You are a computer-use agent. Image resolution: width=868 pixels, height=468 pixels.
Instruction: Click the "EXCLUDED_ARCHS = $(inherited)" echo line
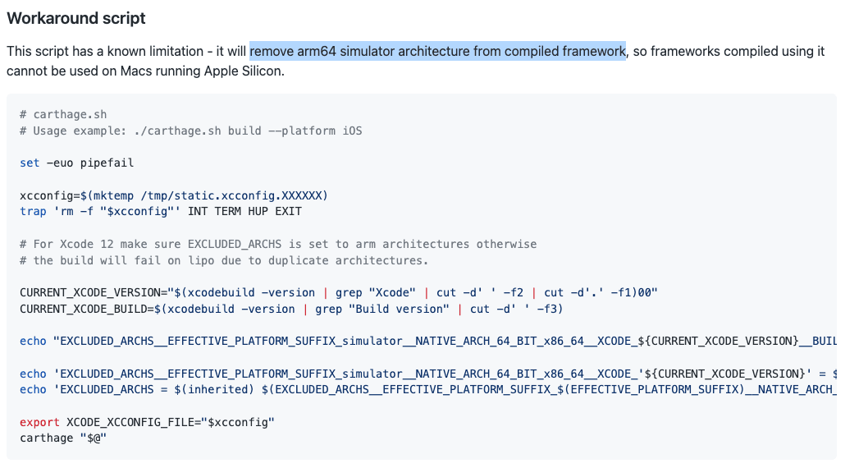point(427,389)
